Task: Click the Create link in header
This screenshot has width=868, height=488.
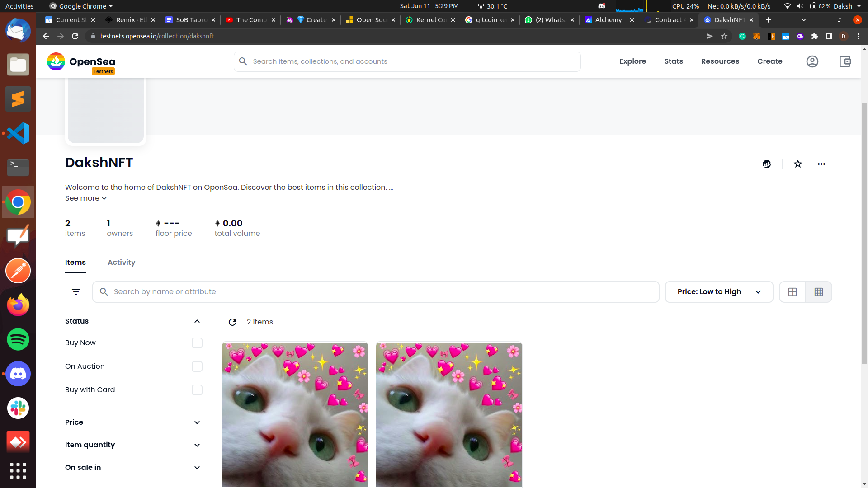Action: click(x=769, y=61)
